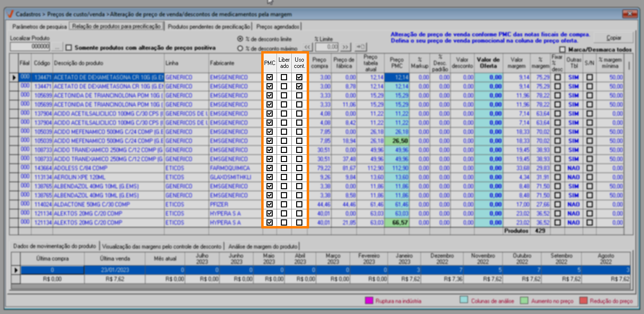This screenshot has height=314, width=644.
Task: Click the '% margem mínima' column header
Action: point(610,63)
